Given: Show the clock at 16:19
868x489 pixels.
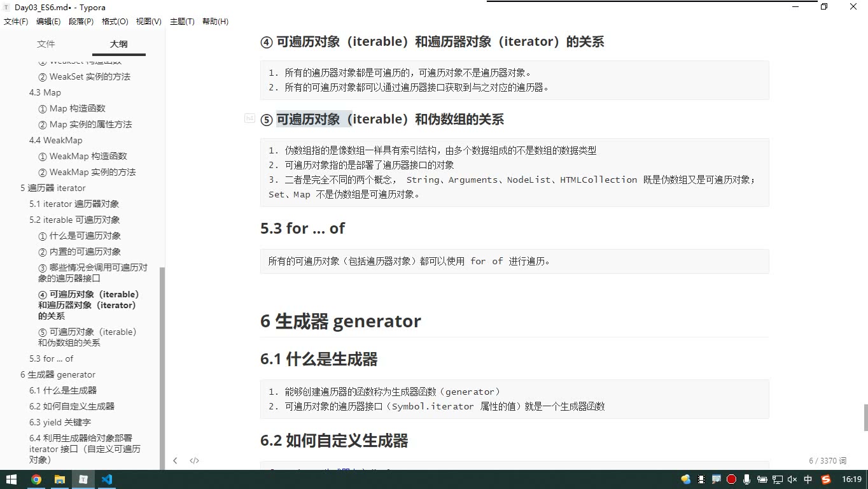Looking at the screenshot, I should (x=851, y=479).
